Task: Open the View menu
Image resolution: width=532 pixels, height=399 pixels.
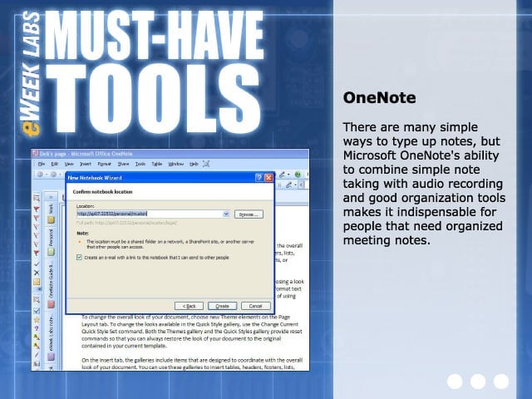Action: 69,164
